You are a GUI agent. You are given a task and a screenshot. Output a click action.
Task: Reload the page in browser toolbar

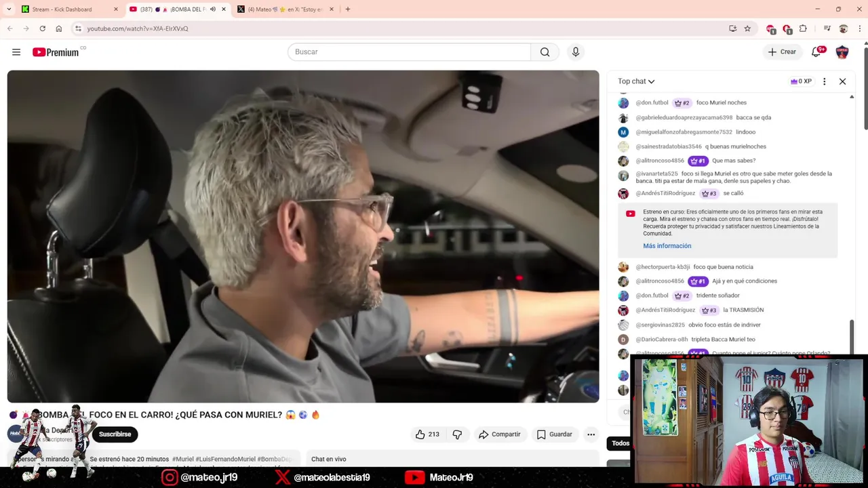42,28
